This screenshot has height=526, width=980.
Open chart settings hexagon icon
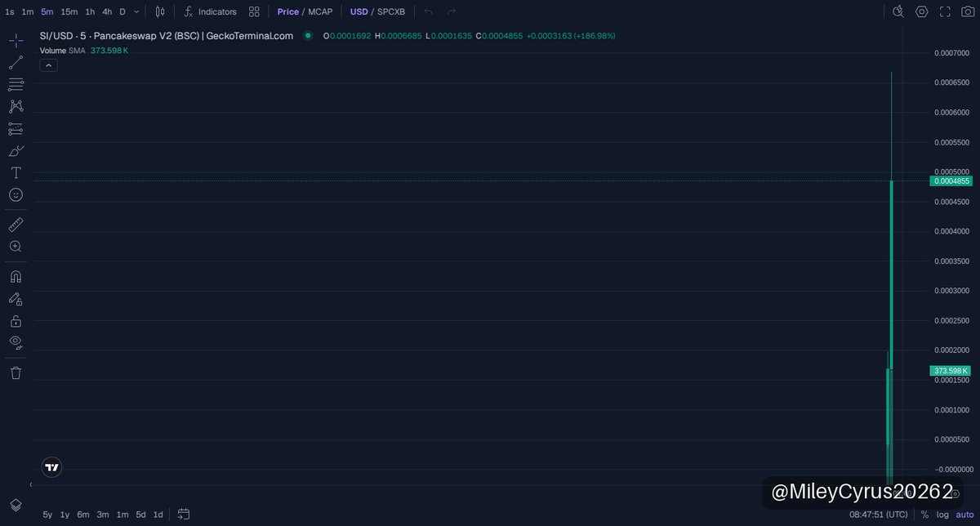coord(922,11)
